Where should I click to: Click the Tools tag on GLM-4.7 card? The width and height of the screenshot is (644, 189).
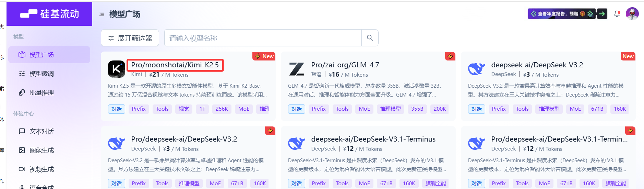click(342, 109)
